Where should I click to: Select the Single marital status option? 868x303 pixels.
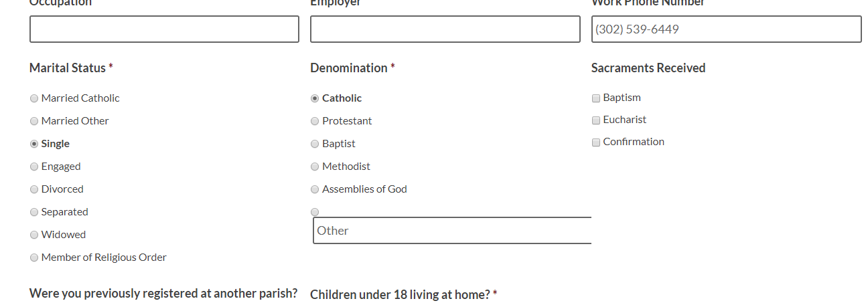pyautogui.click(x=34, y=144)
